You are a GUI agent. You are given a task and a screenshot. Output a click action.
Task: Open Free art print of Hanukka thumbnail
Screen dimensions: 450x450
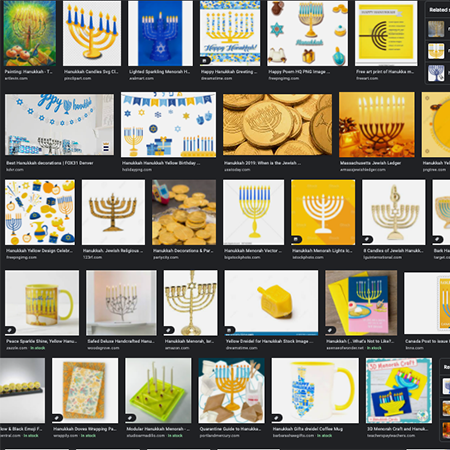(386, 33)
